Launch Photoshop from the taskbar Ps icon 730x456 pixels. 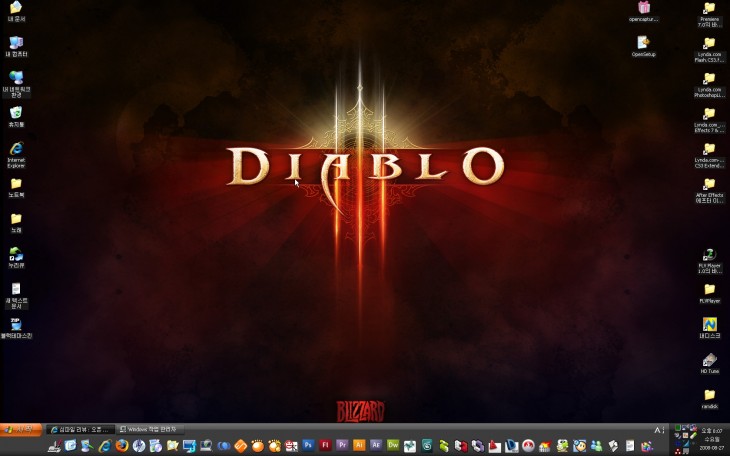pyautogui.click(x=309, y=445)
